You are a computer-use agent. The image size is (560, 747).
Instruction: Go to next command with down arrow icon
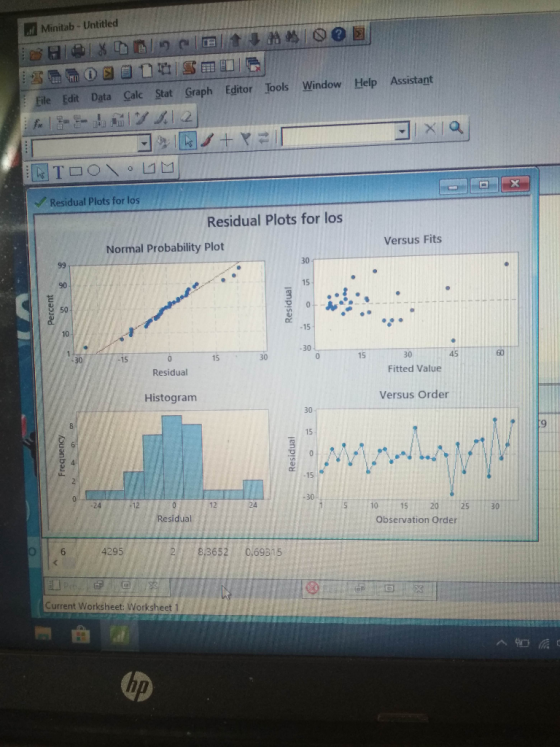(255, 40)
